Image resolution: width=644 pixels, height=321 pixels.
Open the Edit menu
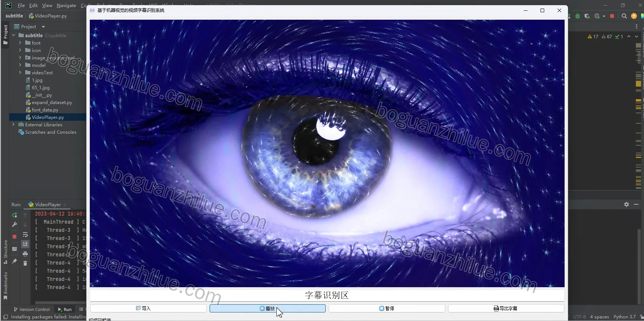[33, 5]
